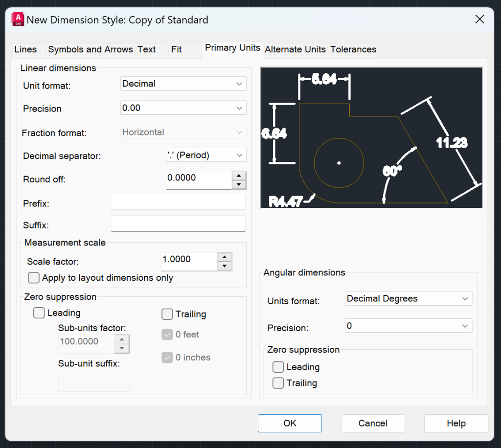501x448 pixels.
Task: Click the AutoCAD logo in the title bar
Action: tap(18, 19)
